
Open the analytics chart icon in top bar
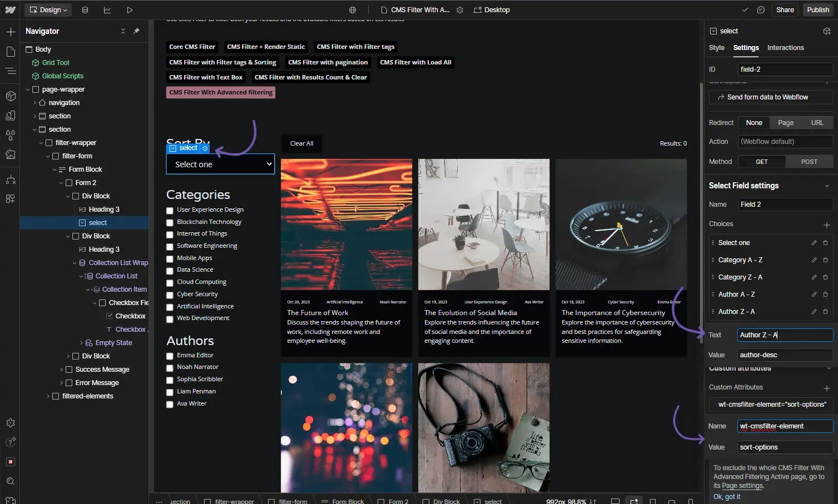pyautogui.click(x=107, y=10)
